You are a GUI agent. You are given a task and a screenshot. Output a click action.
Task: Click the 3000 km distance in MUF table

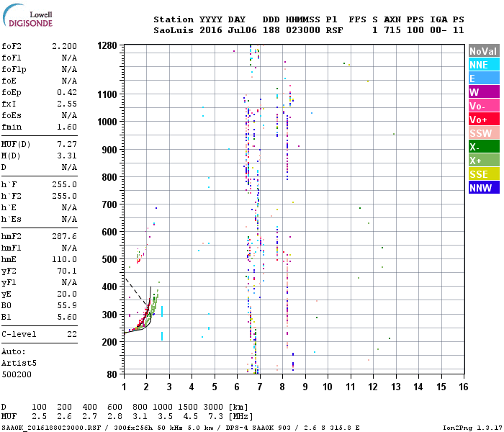213,408
